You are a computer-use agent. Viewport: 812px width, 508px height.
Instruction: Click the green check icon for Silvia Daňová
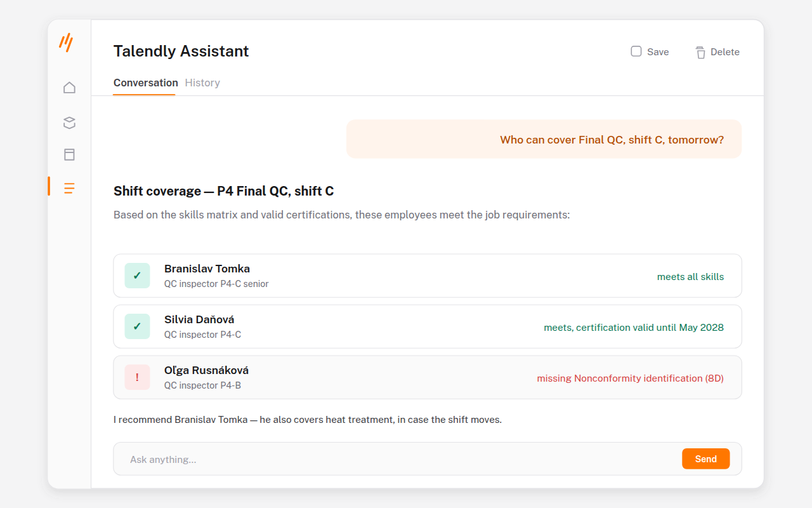[137, 326]
